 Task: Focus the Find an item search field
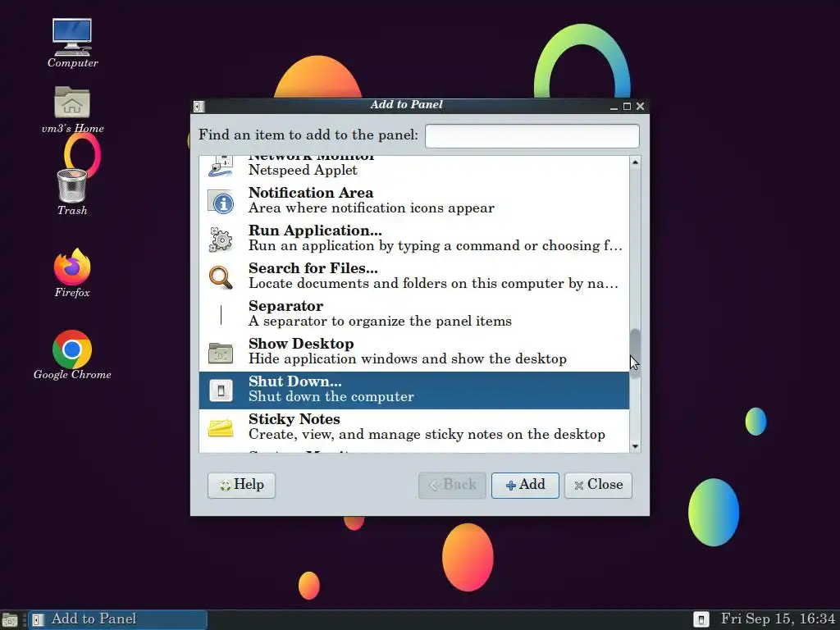tap(532, 136)
